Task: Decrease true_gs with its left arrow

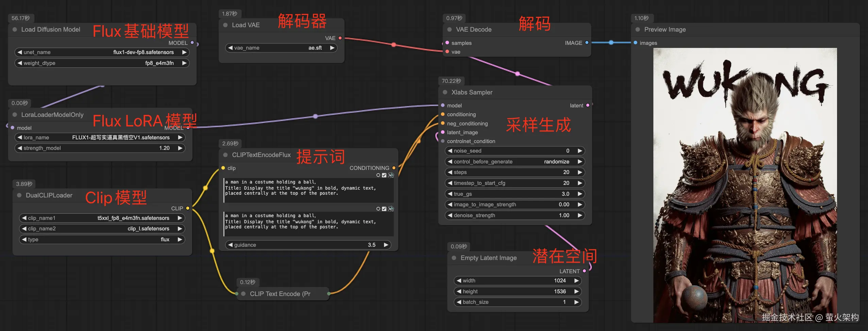Action: tap(450, 194)
